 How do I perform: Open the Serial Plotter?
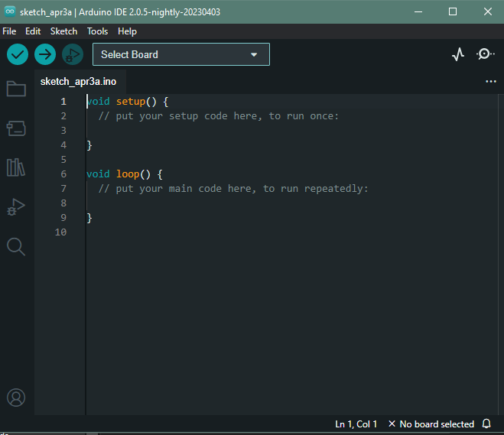click(x=458, y=54)
